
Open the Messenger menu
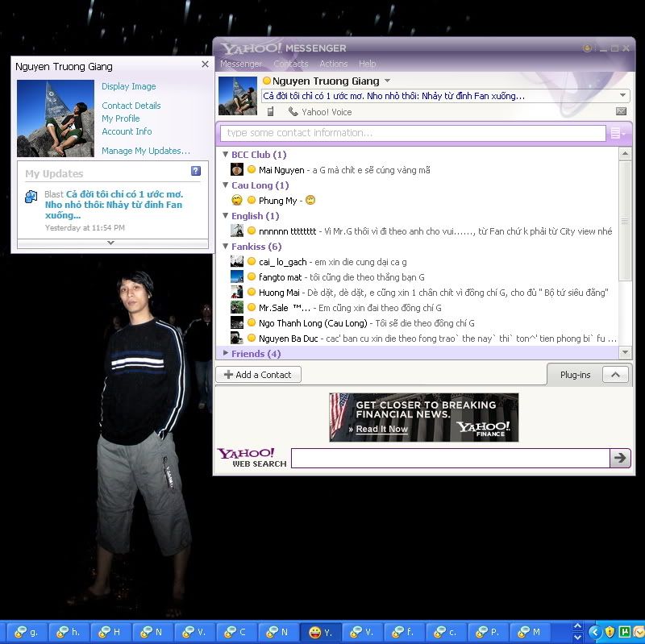241,64
